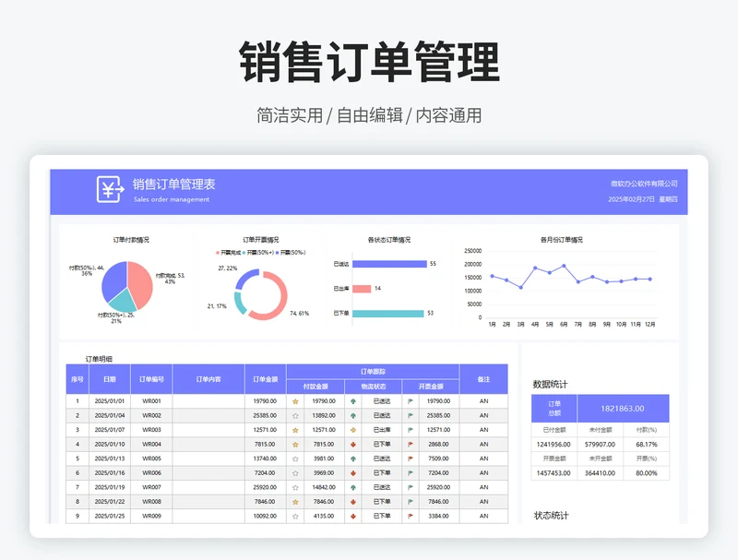Screen dimensions: 738x560
Task: Click the payment amount 13892.00
Action: 324,415
